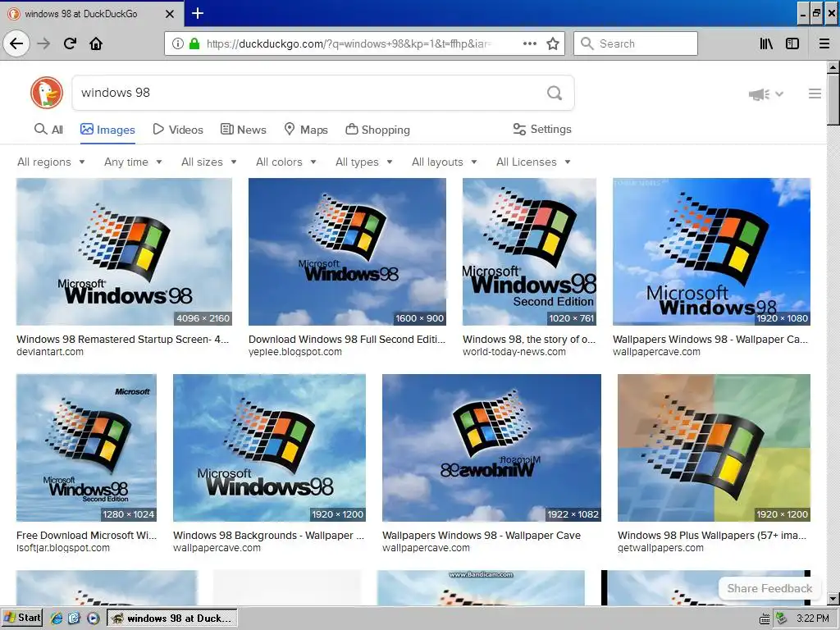
Task: Expand the Any time filter
Action: pos(133,162)
